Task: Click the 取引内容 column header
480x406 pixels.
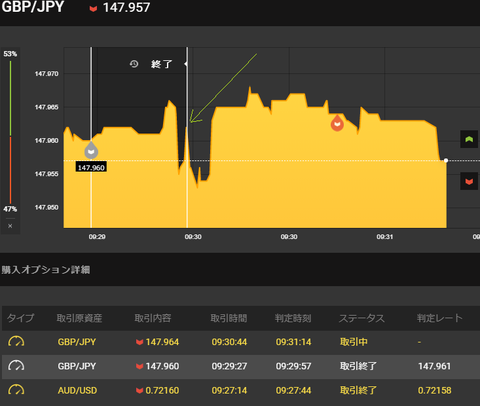Action: 153,318
